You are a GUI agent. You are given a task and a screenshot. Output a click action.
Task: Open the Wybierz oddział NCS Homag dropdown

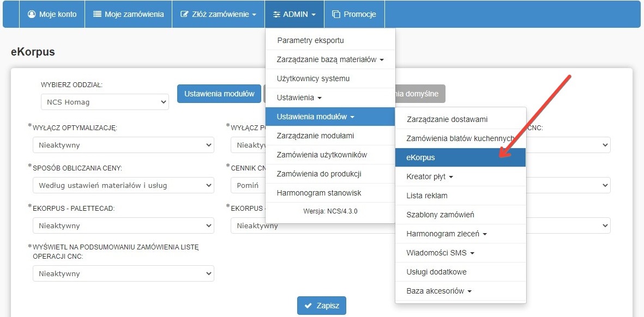tap(105, 102)
